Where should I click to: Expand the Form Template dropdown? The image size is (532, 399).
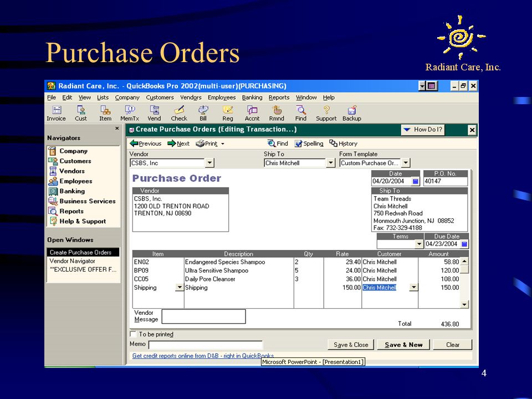point(406,163)
